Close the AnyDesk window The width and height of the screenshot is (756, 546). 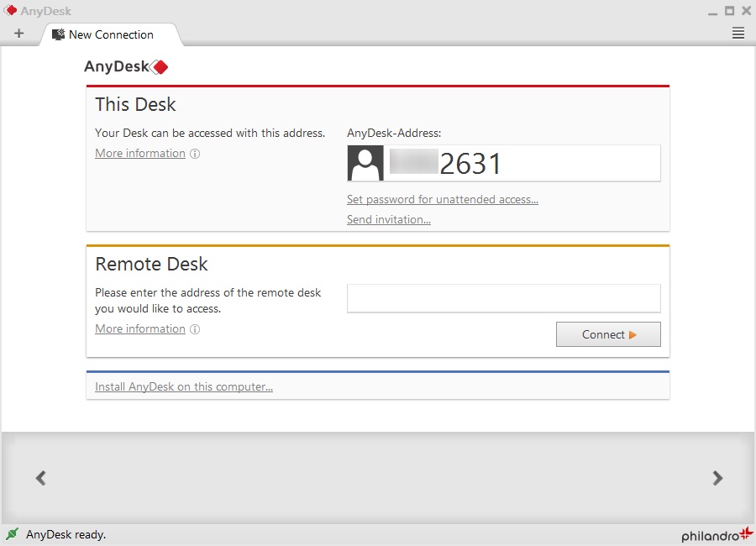click(x=747, y=11)
